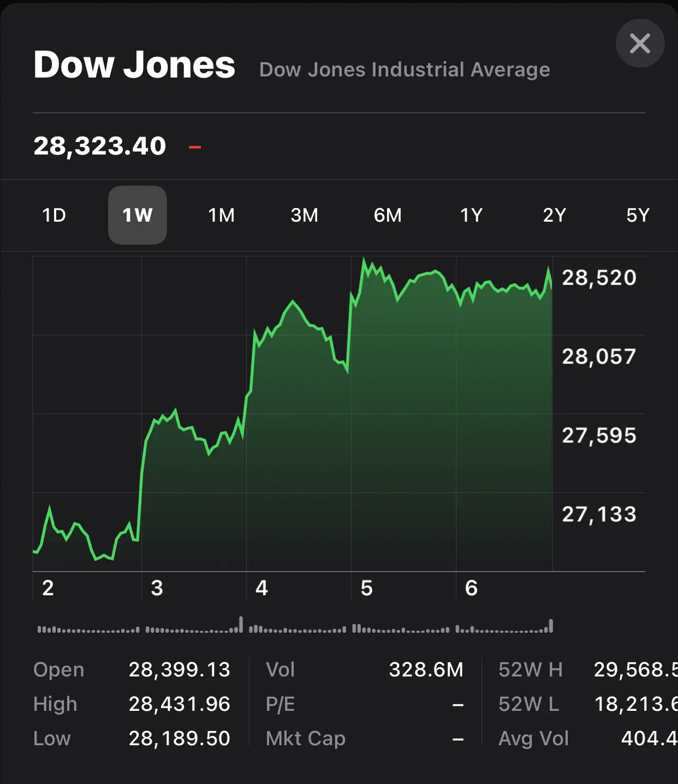Select the 1W time range tab
Viewport: 678px width, 784px height.
coord(138,215)
